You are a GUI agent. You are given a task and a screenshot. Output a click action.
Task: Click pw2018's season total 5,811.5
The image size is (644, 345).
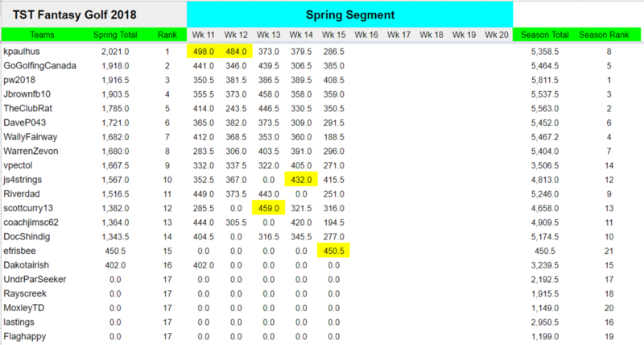tap(545, 79)
